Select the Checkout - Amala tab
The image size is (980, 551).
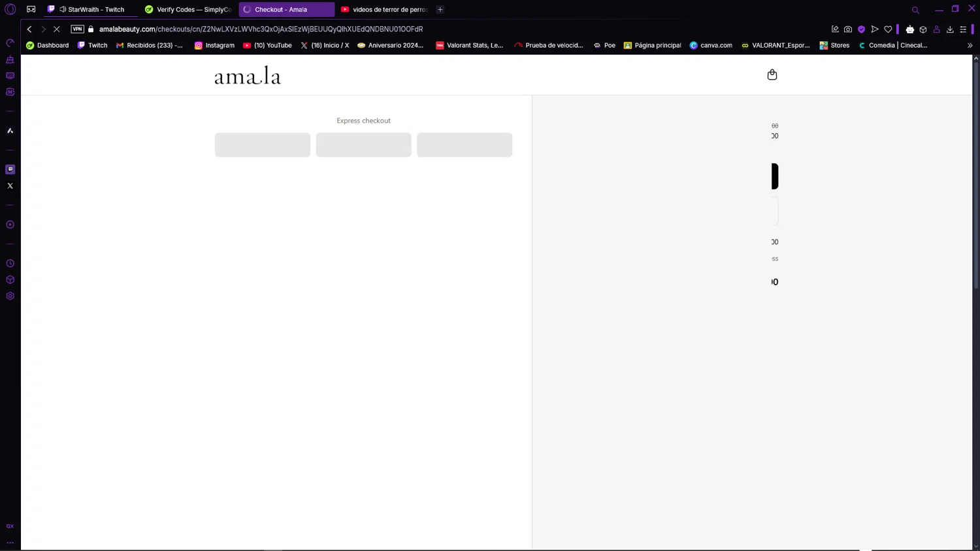coord(287,9)
